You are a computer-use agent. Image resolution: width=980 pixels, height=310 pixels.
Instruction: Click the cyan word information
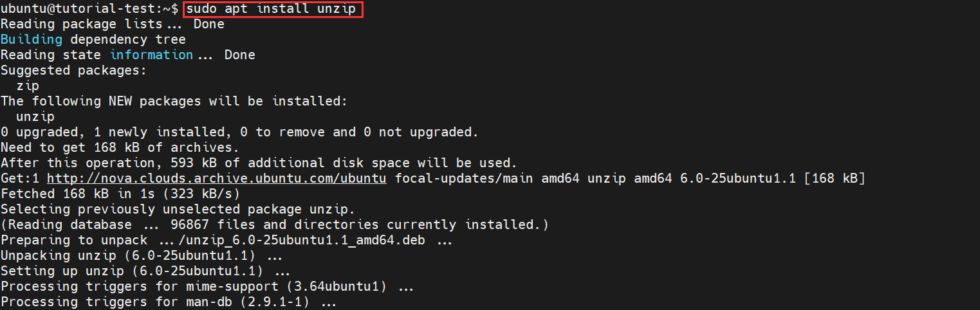coord(151,55)
